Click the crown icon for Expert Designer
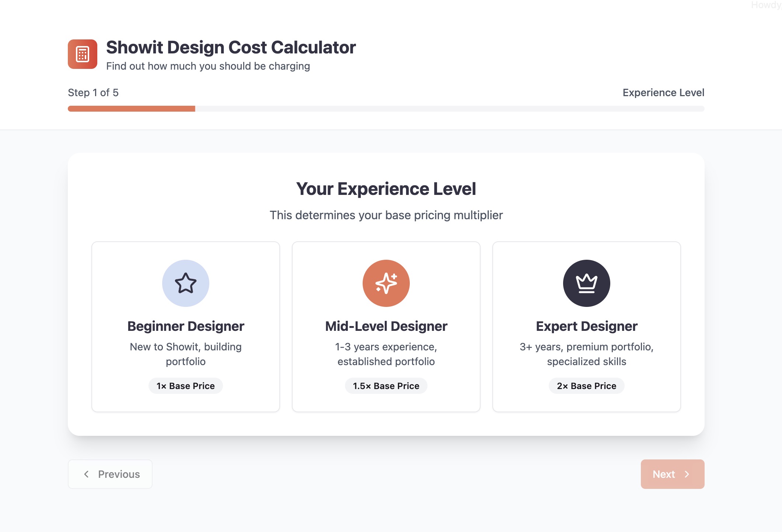The height and width of the screenshot is (532, 782). point(586,283)
